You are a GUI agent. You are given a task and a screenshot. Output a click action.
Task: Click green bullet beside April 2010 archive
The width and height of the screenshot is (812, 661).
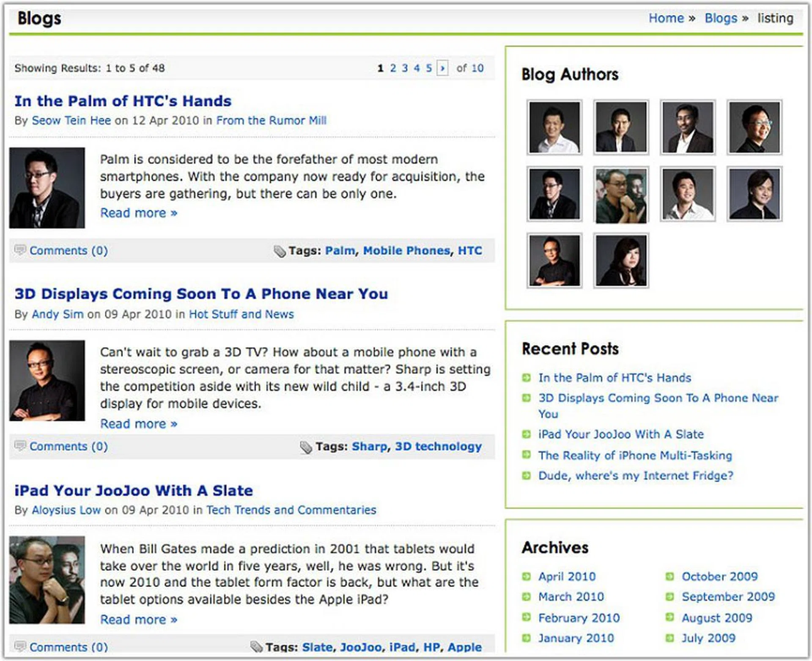point(527,576)
